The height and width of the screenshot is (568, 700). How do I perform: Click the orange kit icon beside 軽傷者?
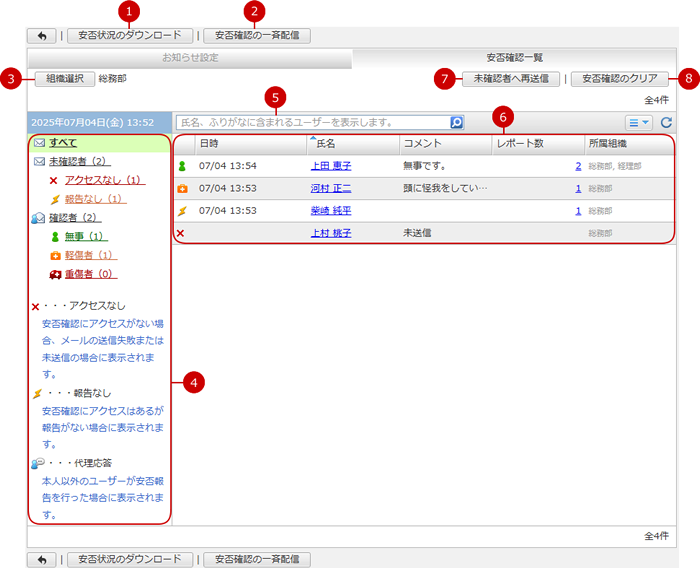pyautogui.click(x=55, y=255)
